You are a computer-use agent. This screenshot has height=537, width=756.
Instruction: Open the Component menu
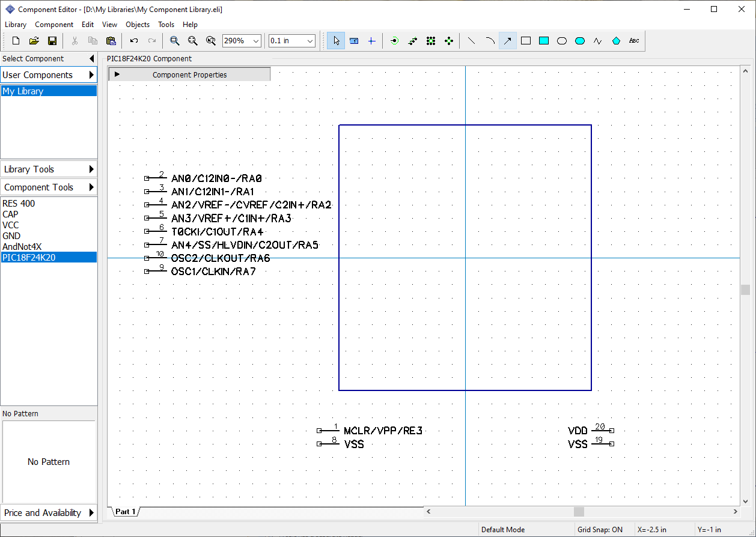(x=54, y=25)
